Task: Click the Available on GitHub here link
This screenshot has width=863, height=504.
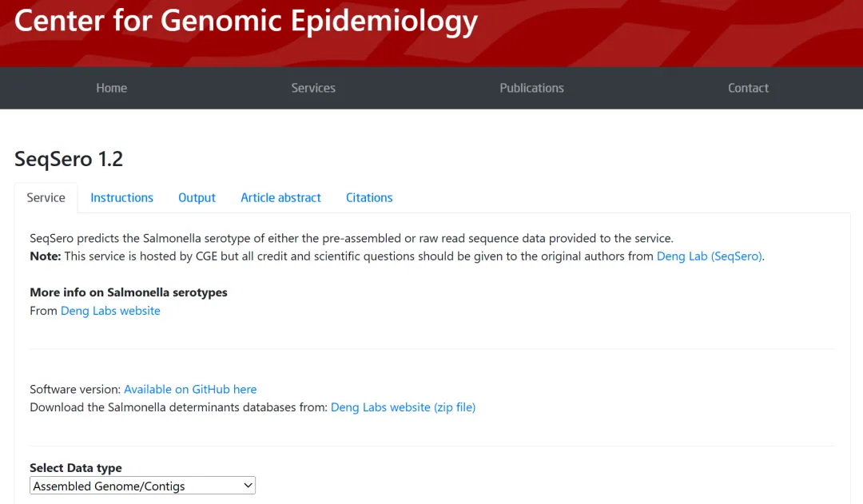Action: (x=190, y=390)
